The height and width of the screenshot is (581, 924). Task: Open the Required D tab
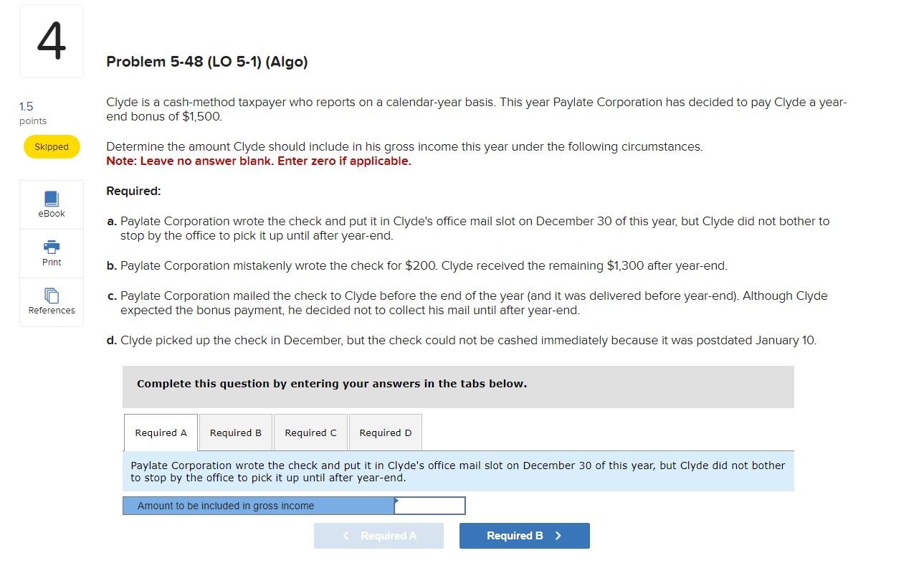point(385,433)
